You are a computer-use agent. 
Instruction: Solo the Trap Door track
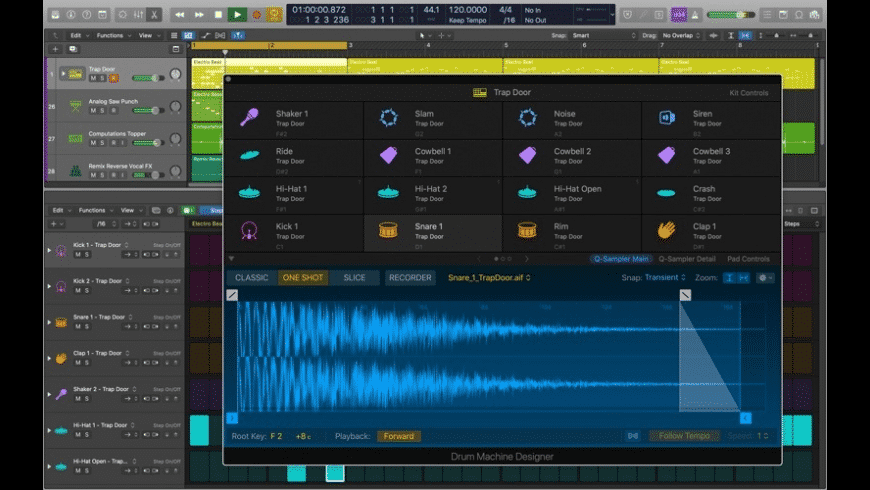(102, 79)
